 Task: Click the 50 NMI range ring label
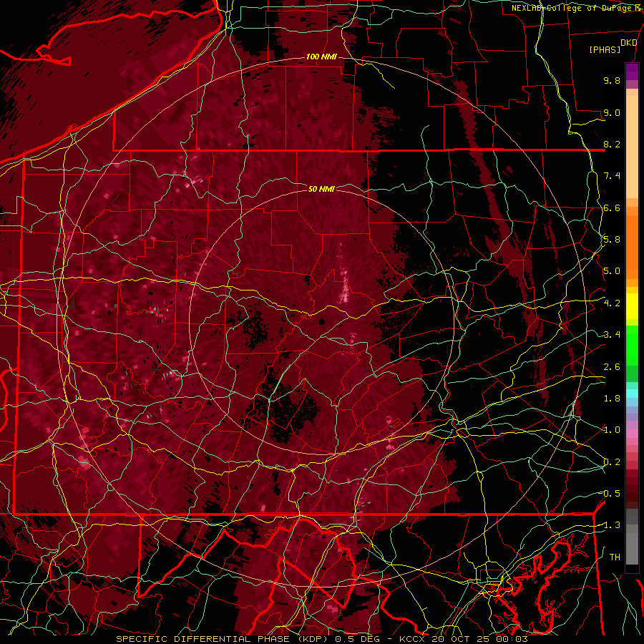point(321,189)
